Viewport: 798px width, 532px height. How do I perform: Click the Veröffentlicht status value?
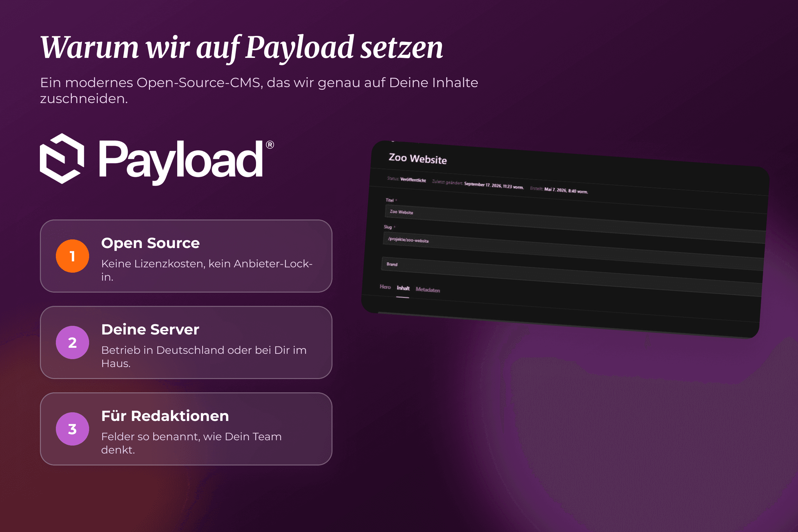click(413, 180)
